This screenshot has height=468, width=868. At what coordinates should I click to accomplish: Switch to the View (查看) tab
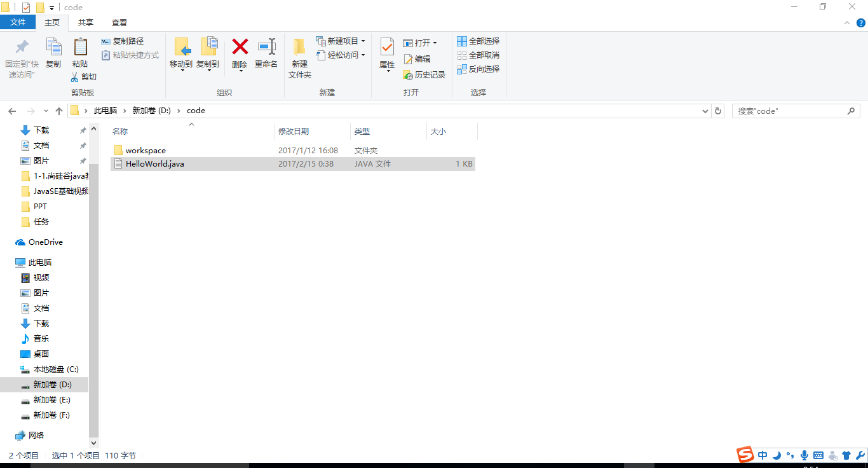point(119,22)
